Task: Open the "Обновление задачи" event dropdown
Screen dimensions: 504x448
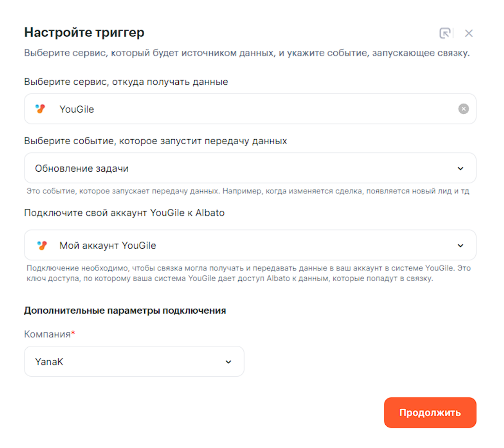Action: (244, 168)
